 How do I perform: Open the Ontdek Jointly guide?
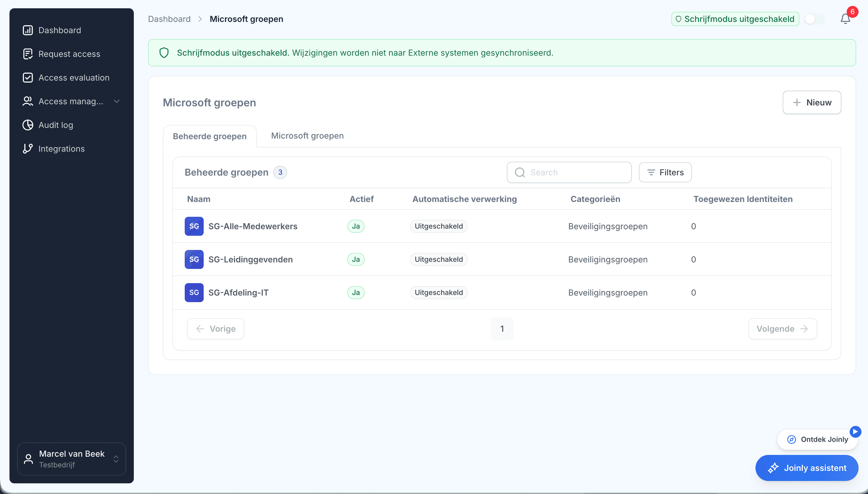(818, 440)
